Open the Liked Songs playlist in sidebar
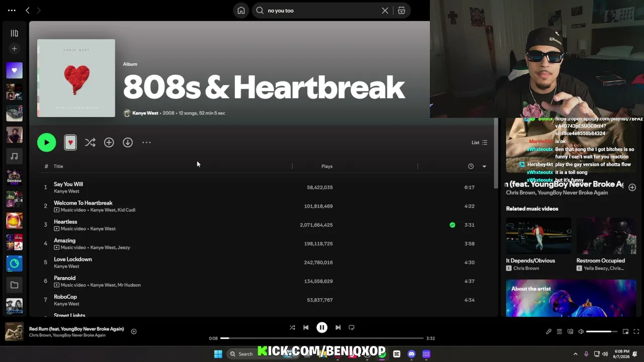 pyautogui.click(x=14, y=70)
